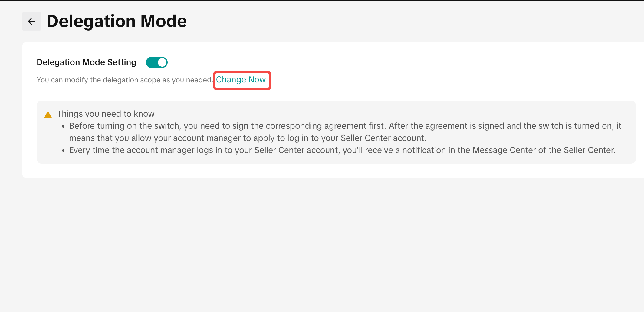The height and width of the screenshot is (312, 644).
Task: Click the first bullet point dot
Action: coord(63,126)
